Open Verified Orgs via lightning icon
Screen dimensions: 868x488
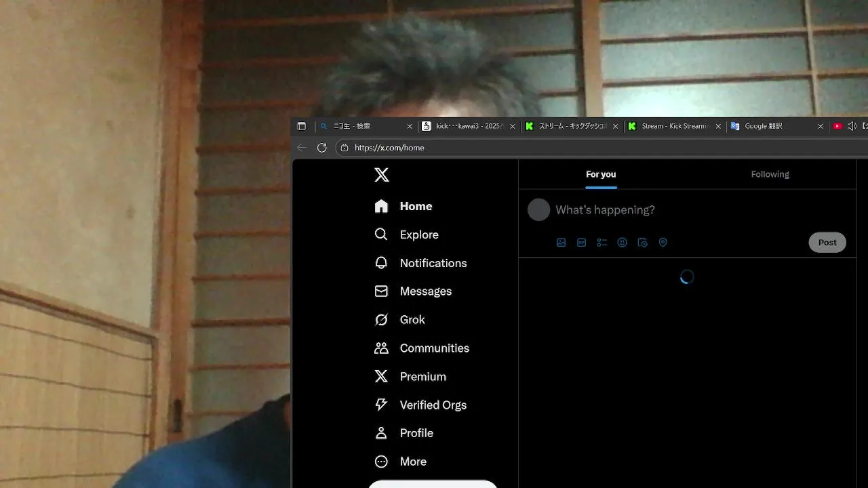(381, 405)
